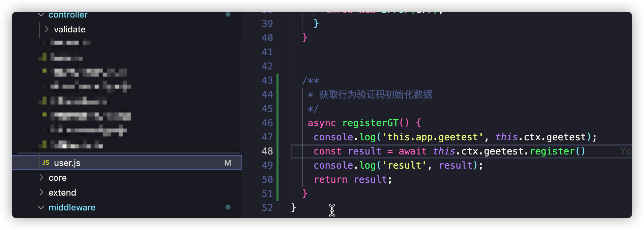Select the controller folder label
This screenshot has height=230, width=644.
click(x=68, y=15)
